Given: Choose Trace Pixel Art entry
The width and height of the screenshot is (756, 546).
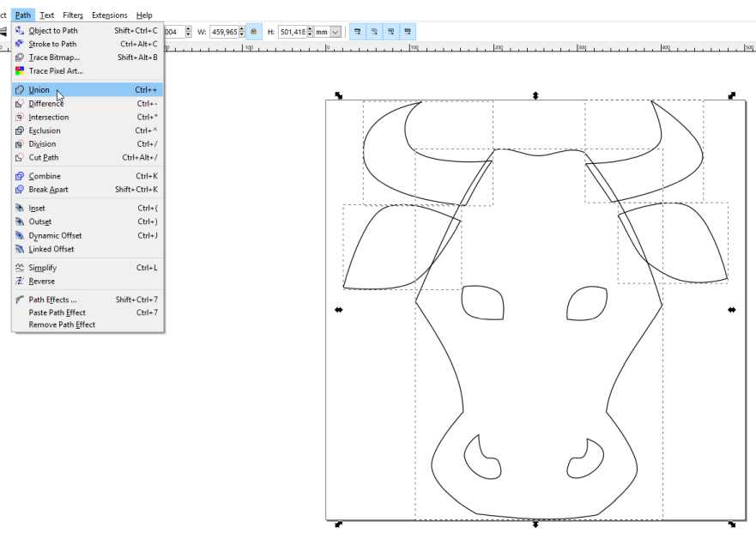Looking at the screenshot, I should 88,71.
